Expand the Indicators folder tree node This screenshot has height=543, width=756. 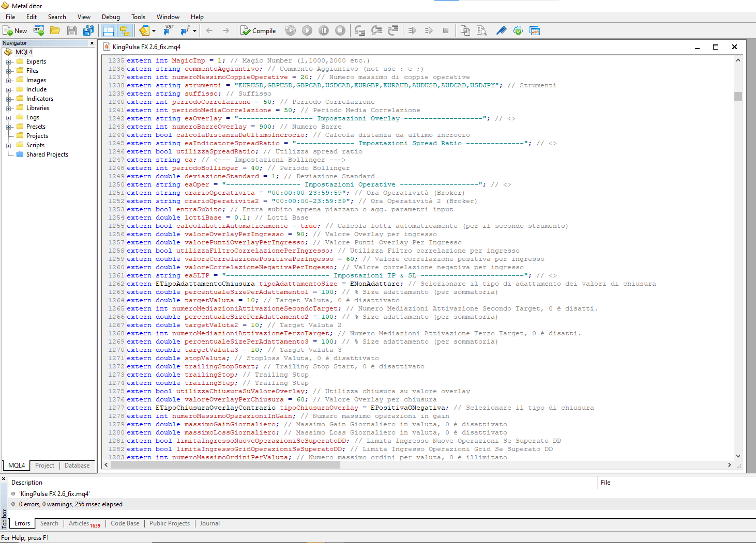[8, 99]
